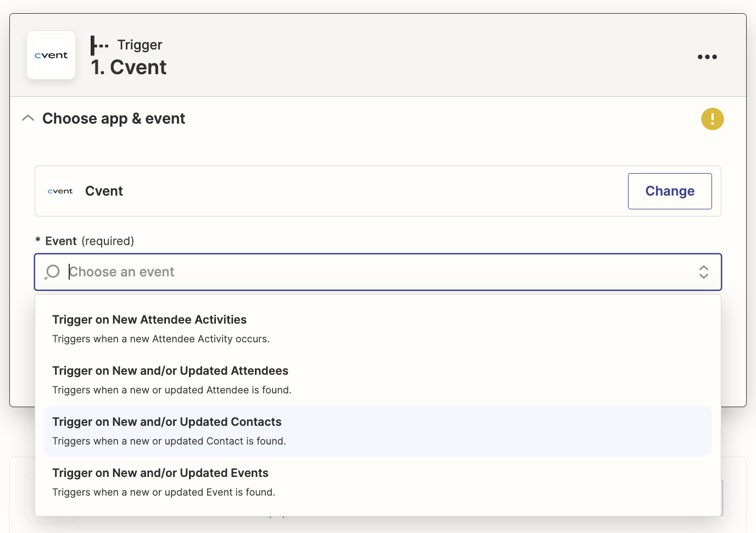The width and height of the screenshot is (756, 533).
Task: Pick Trigger on New and/or Updated Events
Action: click(x=378, y=482)
